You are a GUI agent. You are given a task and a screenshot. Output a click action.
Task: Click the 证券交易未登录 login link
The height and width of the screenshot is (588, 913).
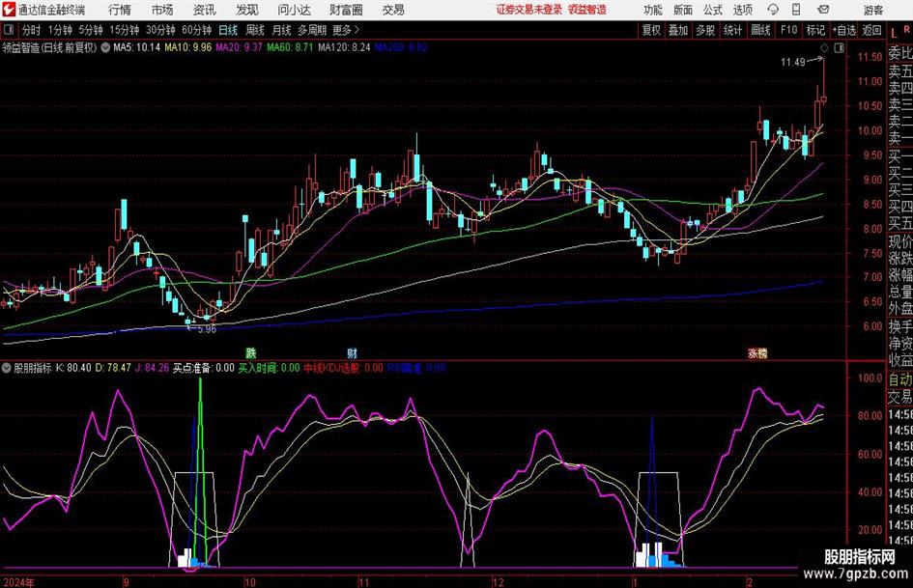point(528,10)
